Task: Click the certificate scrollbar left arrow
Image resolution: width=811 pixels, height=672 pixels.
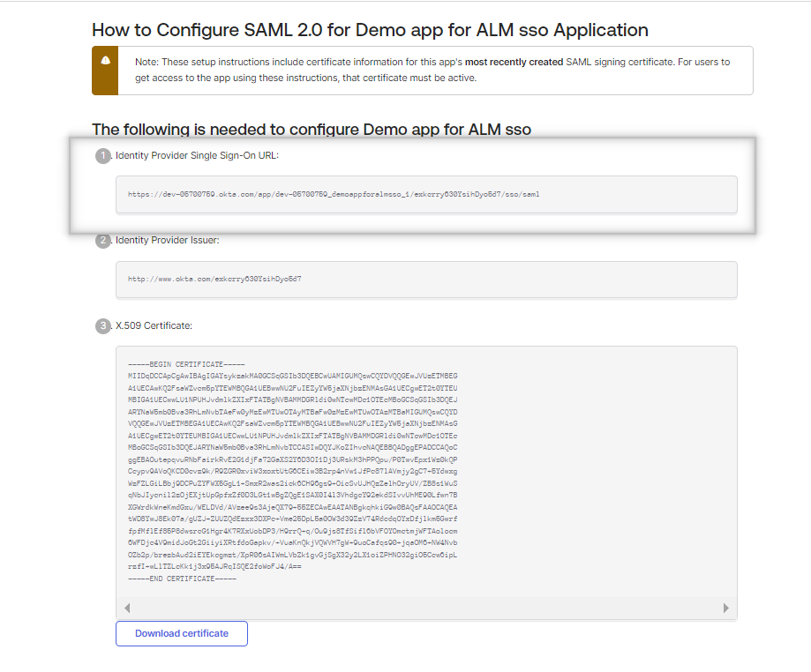Action: (126, 608)
